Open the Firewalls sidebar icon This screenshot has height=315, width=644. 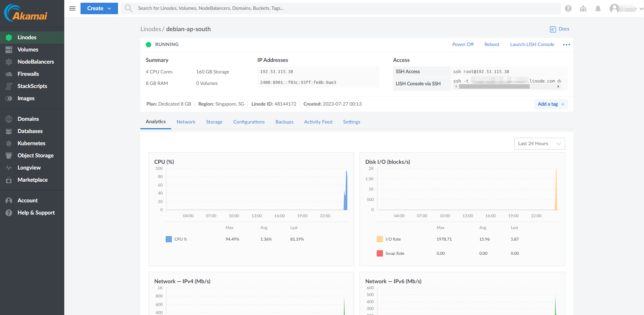coord(9,74)
